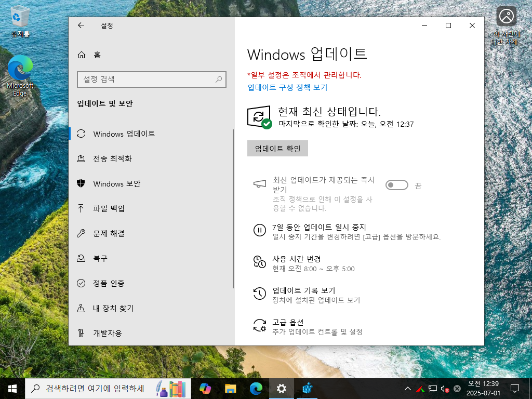
Task: Open the 개발자용 page
Action: click(151, 333)
